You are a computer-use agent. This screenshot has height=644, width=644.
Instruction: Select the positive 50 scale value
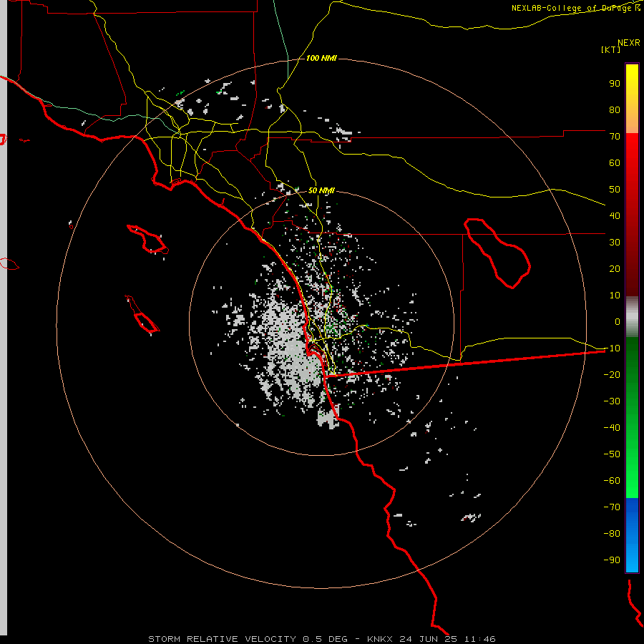615,190
